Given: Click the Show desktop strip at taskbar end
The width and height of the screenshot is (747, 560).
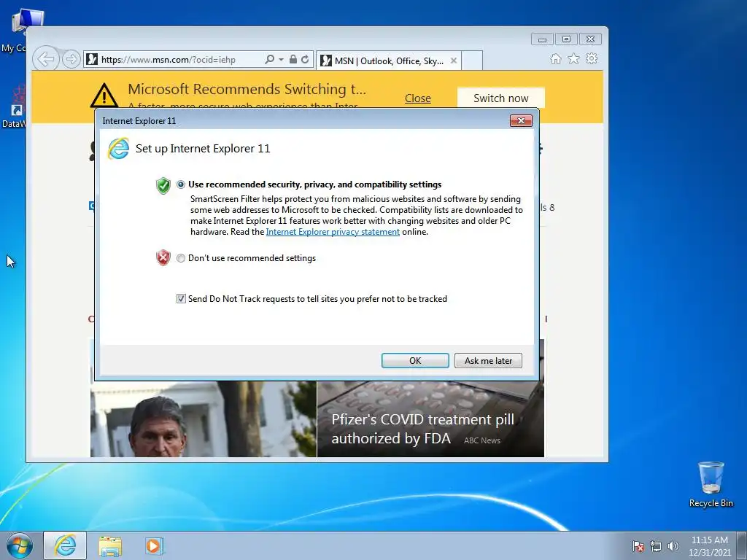Looking at the screenshot, I should (x=743, y=545).
